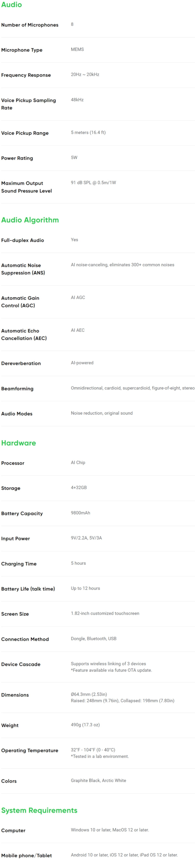Click the Audio Algorithm section heading
195x868 pixels.
click(x=30, y=220)
